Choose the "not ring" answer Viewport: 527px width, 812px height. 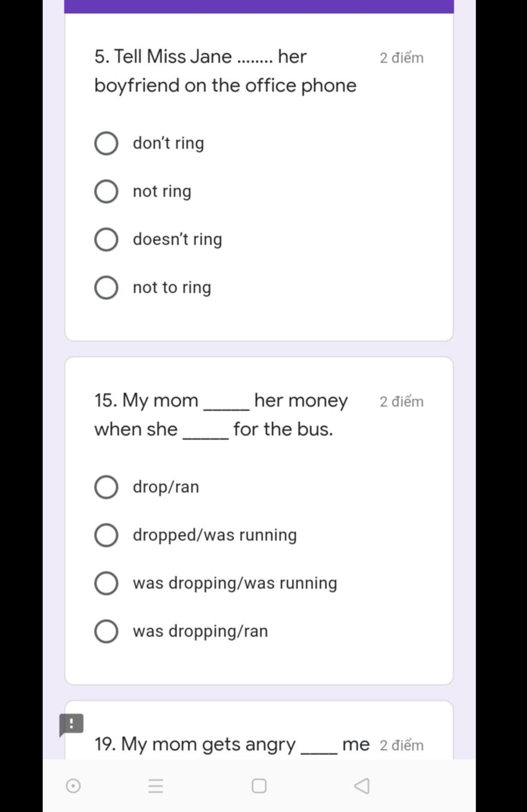(x=107, y=191)
